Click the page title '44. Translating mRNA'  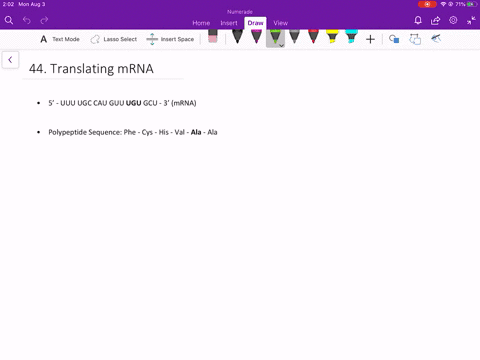point(91,69)
